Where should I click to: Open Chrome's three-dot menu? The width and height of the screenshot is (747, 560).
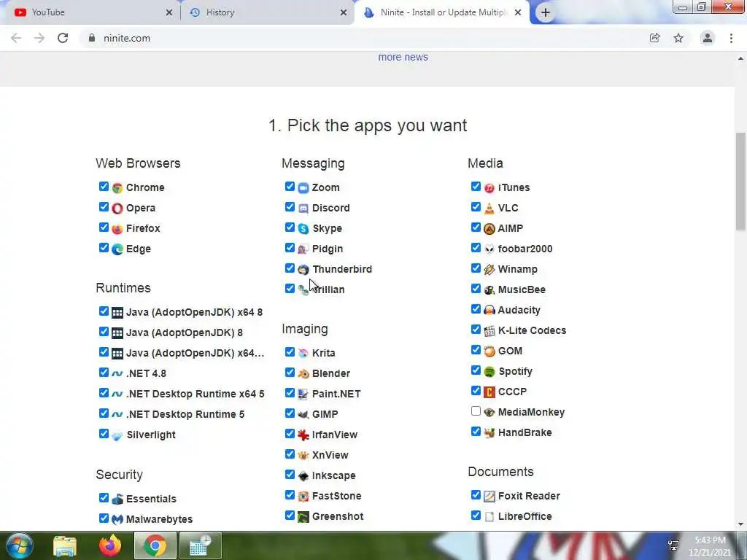[x=731, y=38]
